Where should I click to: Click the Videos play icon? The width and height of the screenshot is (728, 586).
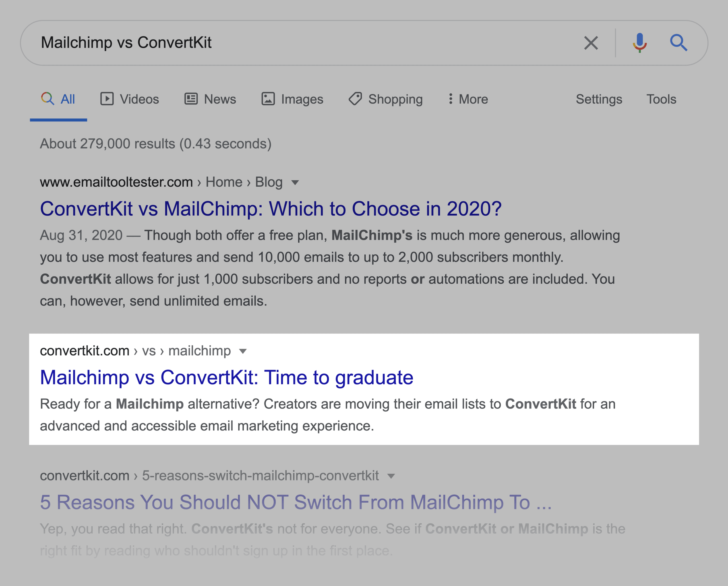tap(107, 99)
